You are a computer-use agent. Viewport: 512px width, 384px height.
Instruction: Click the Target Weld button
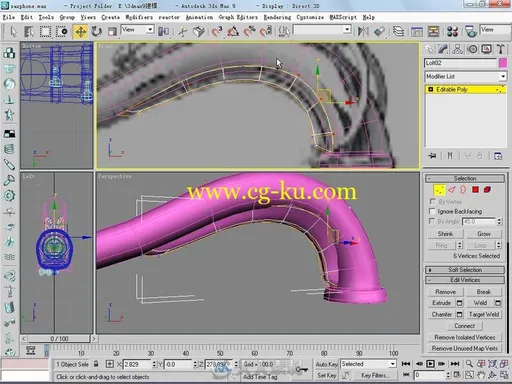tap(484, 314)
